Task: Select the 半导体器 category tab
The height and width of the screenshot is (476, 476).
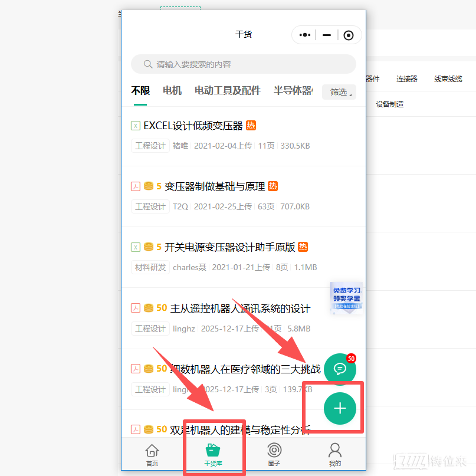Action: click(x=293, y=91)
